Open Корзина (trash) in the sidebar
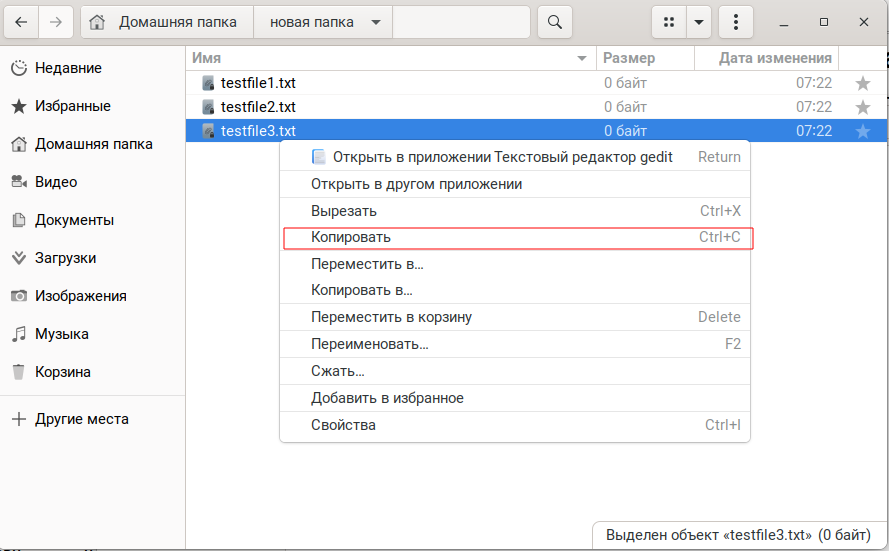889x551 pixels. [62, 372]
